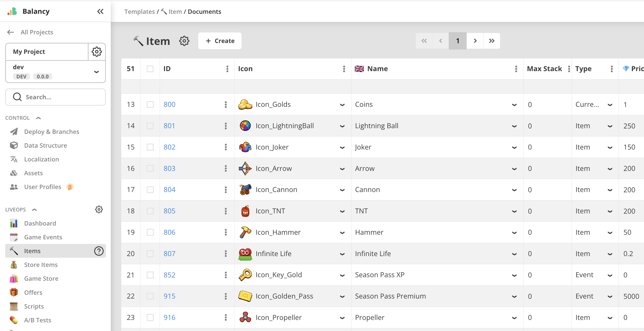
Task: Go to the last page of results
Action: coord(492,41)
